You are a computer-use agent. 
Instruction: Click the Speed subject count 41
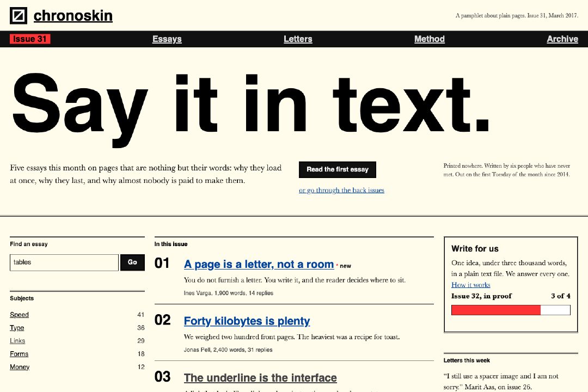tap(140, 315)
